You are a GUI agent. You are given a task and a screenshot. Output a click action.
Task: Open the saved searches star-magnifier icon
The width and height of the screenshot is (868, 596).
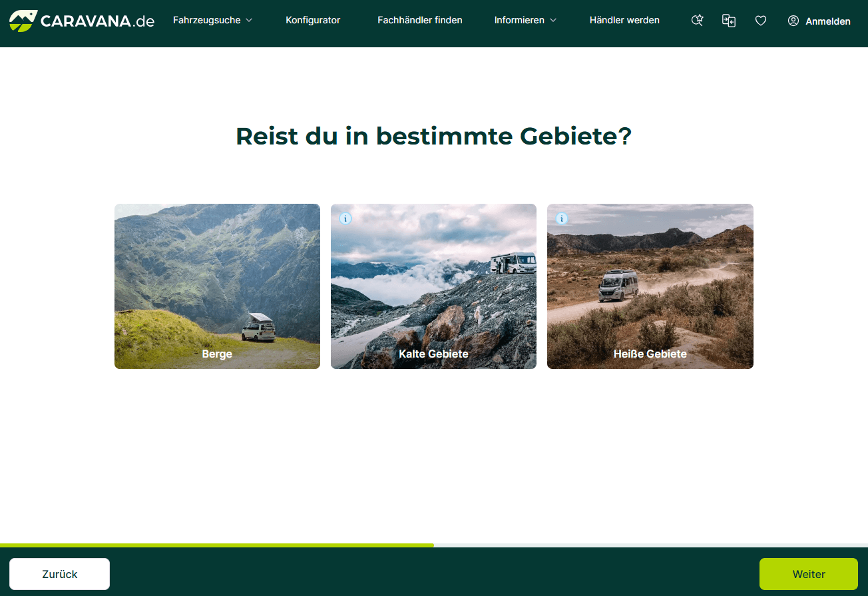click(697, 21)
